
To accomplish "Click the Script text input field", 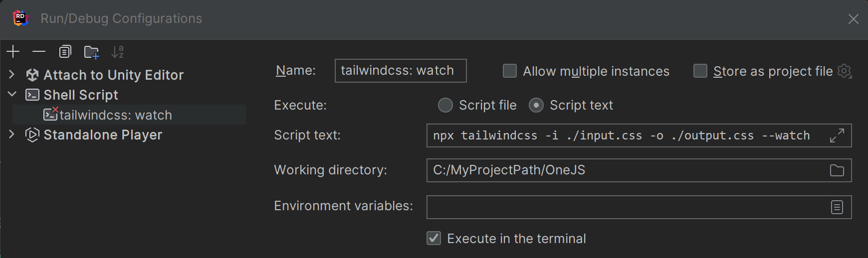I will pyautogui.click(x=639, y=135).
